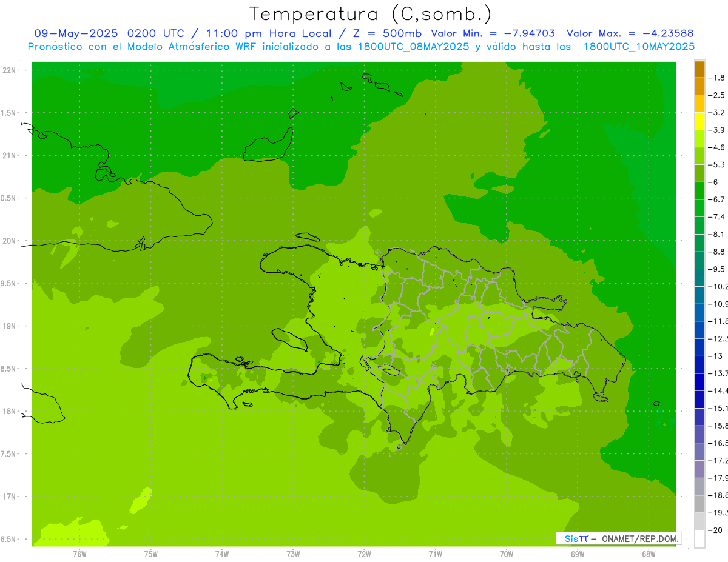Viewport: 728px width, 562px height.
Task: Select the '73W' longitude axis label
Action: coord(293,554)
